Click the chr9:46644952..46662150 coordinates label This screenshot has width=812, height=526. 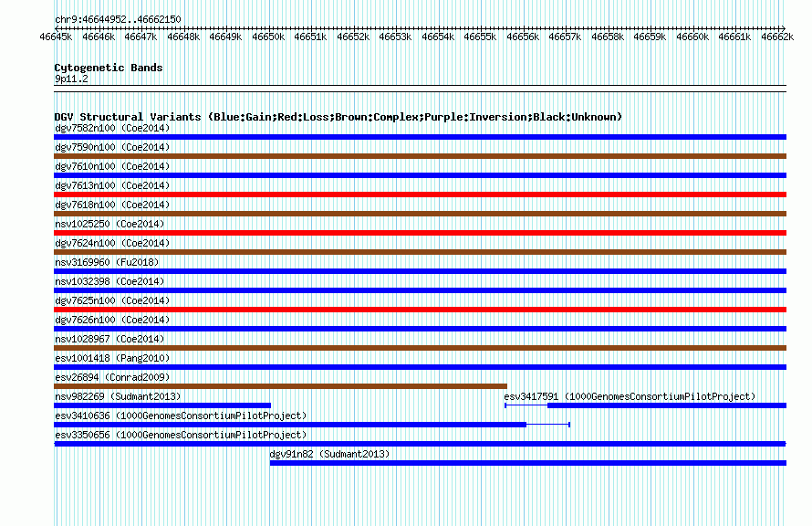pyautogui.click(x=118, y=20)
